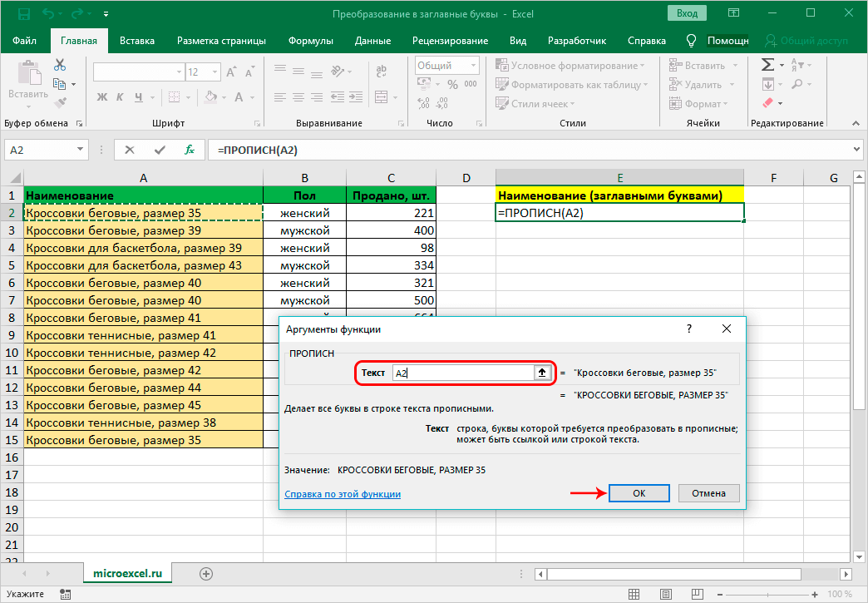Click the dialog help question mark

pos(689,329)
